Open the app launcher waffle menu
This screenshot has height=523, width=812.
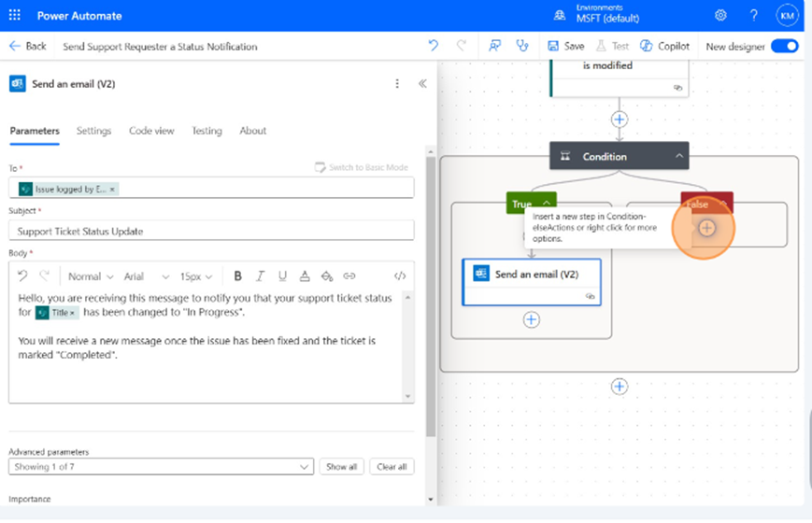(15, 16)
